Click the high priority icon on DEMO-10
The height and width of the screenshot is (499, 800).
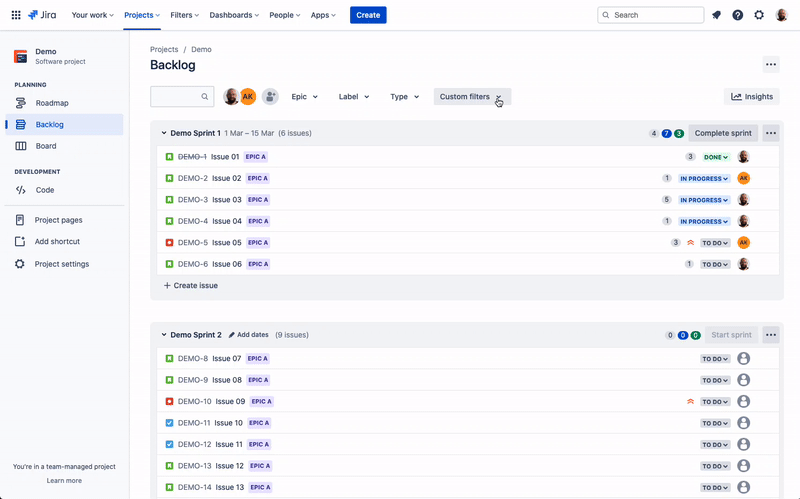[x=690, y=402]
